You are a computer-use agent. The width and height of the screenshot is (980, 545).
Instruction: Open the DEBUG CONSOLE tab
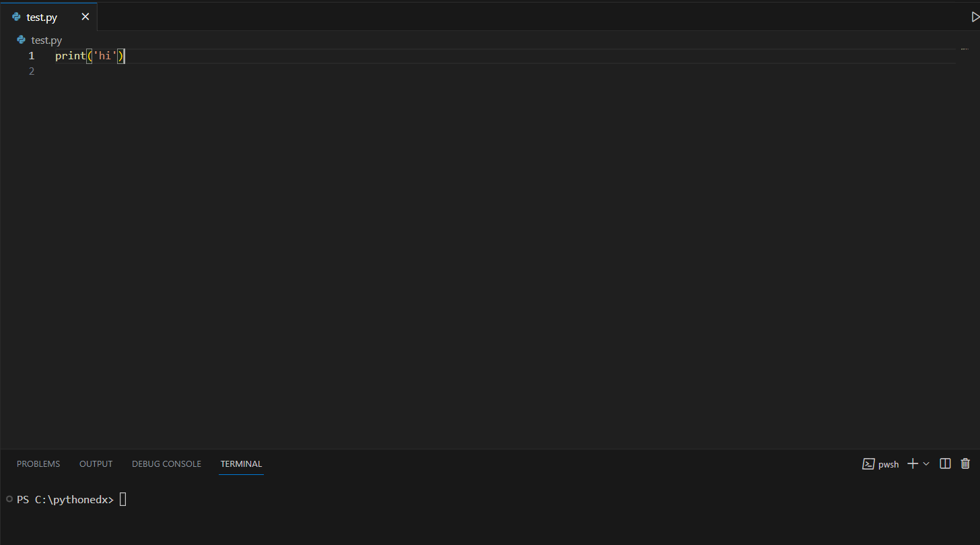[166, 464]
